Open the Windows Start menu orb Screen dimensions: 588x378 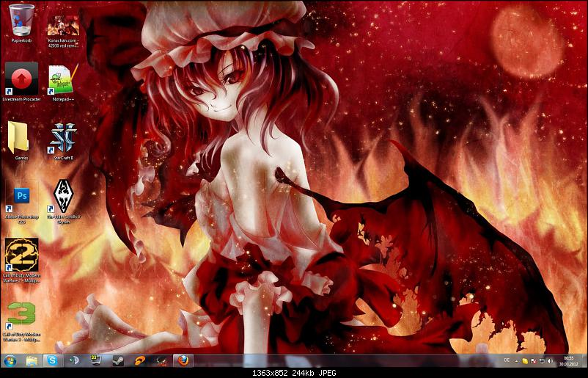pyautogui.click(x=10, y=361)
